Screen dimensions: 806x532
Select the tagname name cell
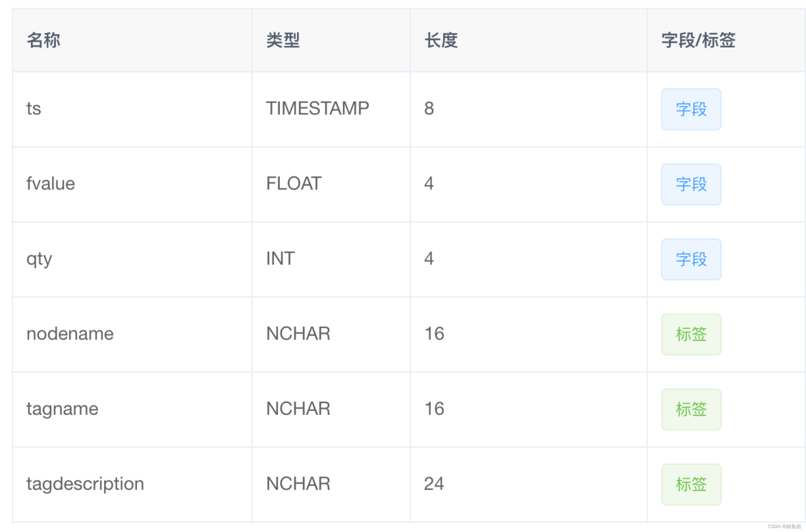(63, 409)
